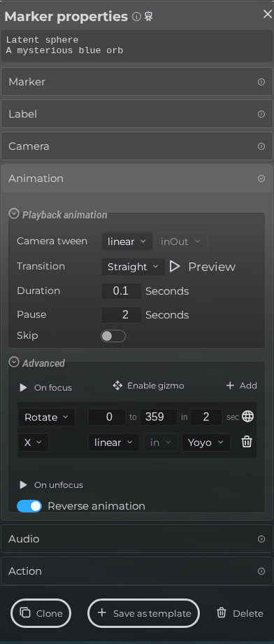Toggle the Skip switch
Screen dimensions: 274x644
(x=113, y=336)
